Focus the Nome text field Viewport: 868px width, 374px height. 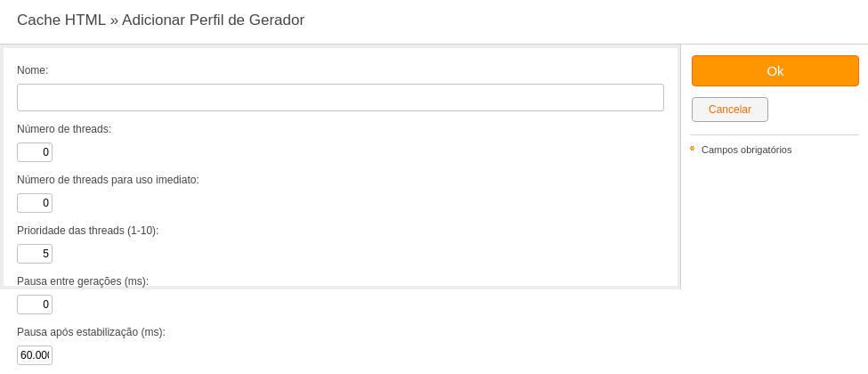(340, 98)
